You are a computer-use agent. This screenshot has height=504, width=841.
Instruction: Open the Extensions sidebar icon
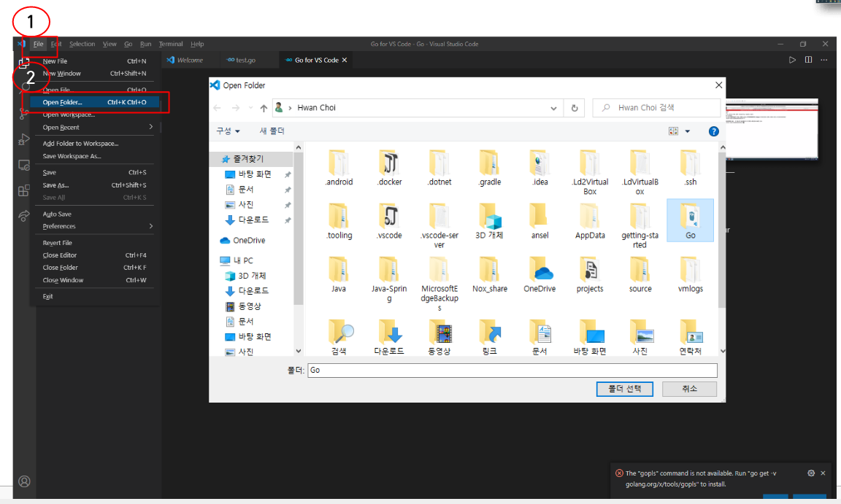[23, 190]
